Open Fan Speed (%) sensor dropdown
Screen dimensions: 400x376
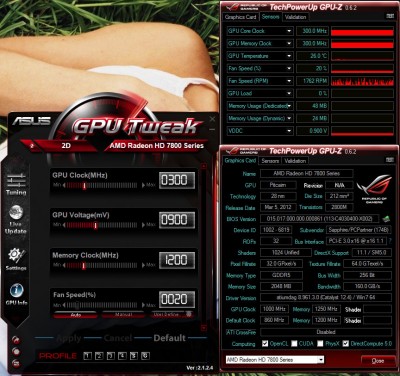289,68
